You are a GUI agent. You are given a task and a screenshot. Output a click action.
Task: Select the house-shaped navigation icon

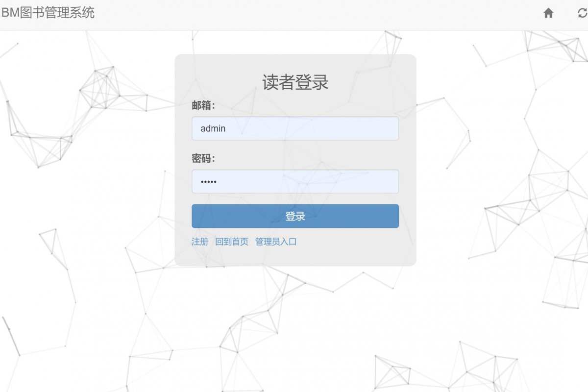click(548, 13)
